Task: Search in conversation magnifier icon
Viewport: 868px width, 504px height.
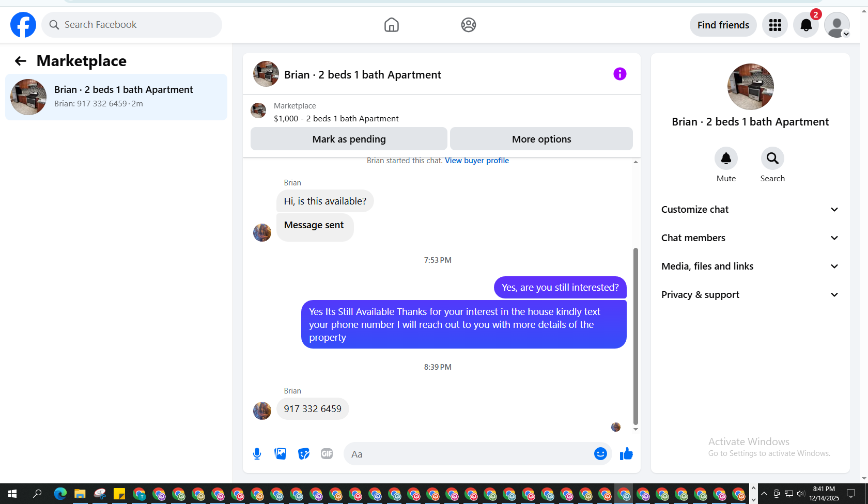Action: (x=772, y=158)
